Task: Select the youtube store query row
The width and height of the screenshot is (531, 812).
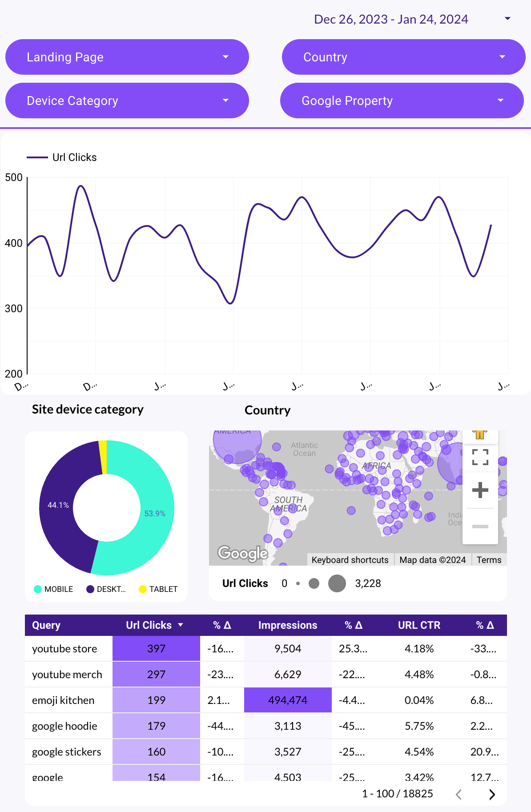Action: tap(64, 649)
